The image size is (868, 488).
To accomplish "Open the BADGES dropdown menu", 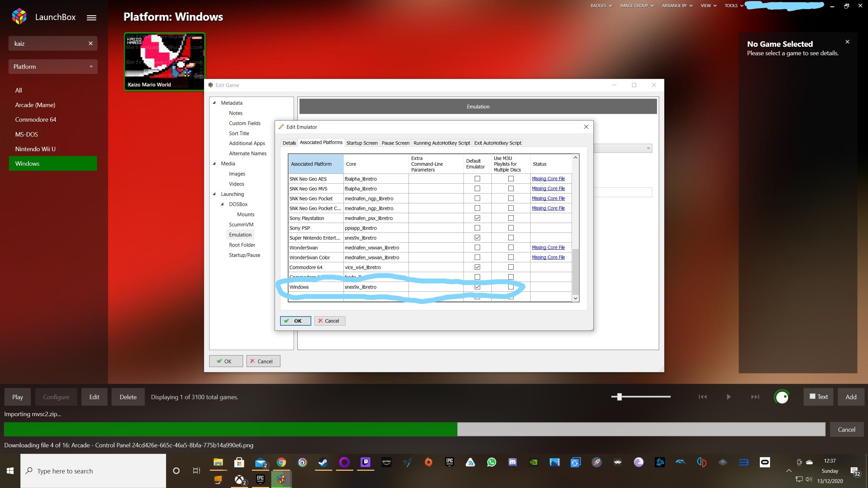I will [601, 5].
